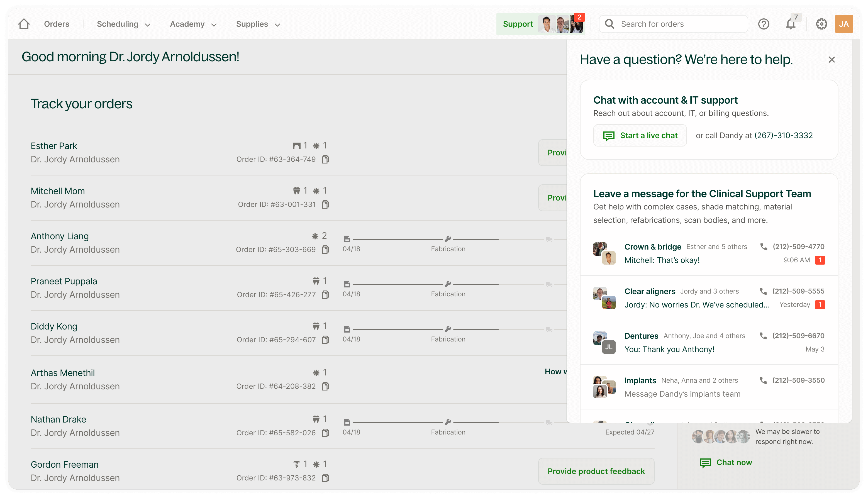
Task: Click the Fabrication progress bar for #65-303-669
Action: coord(448,240)
